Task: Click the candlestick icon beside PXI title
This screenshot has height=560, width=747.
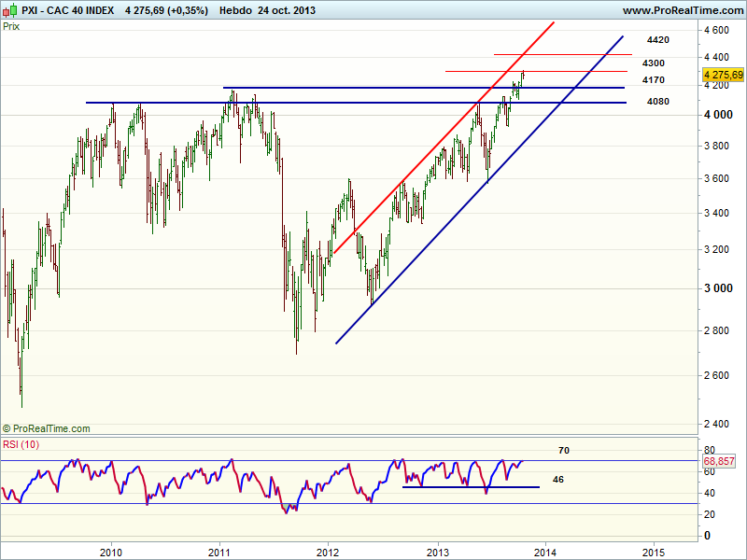Action: [x=8, y=10]
